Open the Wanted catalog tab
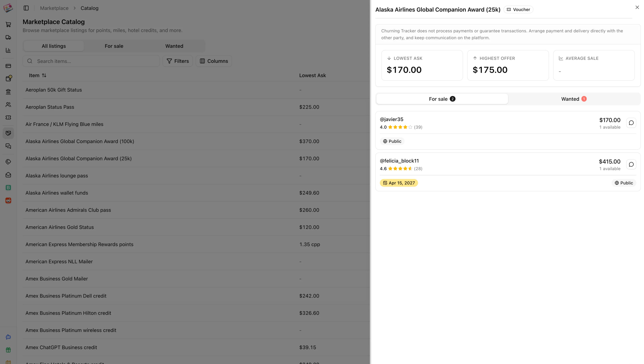The image size is (644, 364). tap(174, 46)
